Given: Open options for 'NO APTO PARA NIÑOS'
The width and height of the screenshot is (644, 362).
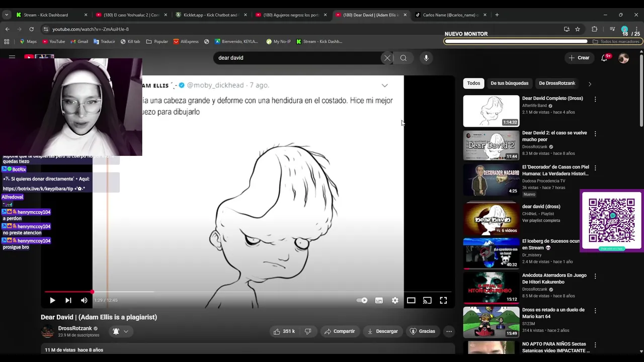Looking at the screenshot, I should pos(595,345).
